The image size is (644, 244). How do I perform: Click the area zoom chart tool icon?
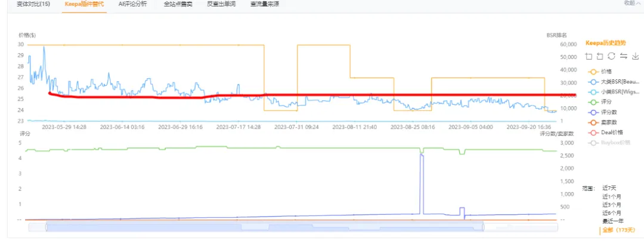[x=589, y=56]
